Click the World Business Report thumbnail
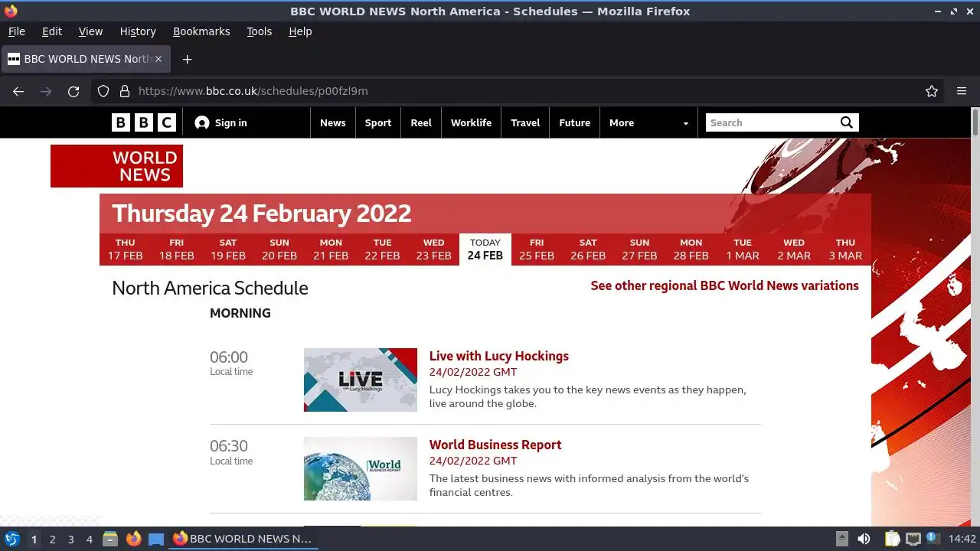This screenshot has height=551, width=980. tap(361, 468)
